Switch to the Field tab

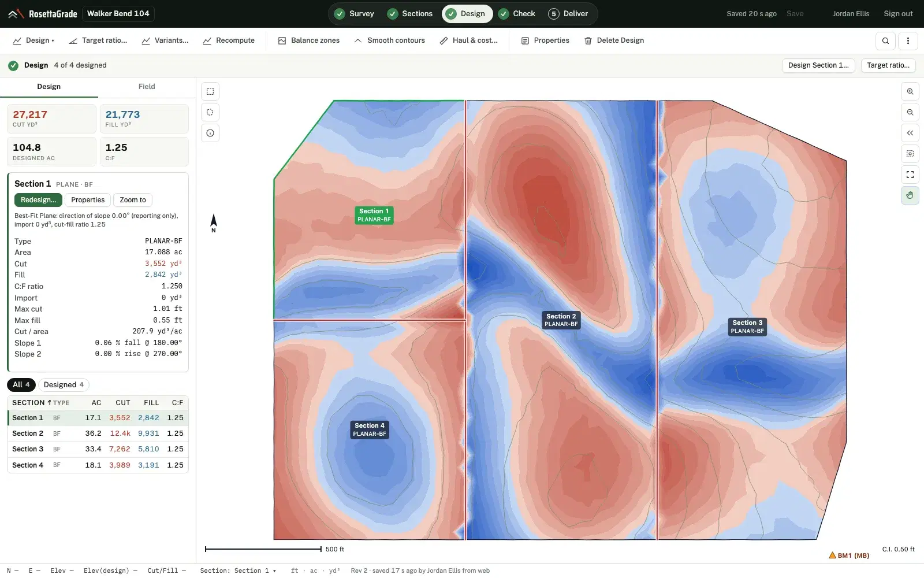click(x=147, y=87)
